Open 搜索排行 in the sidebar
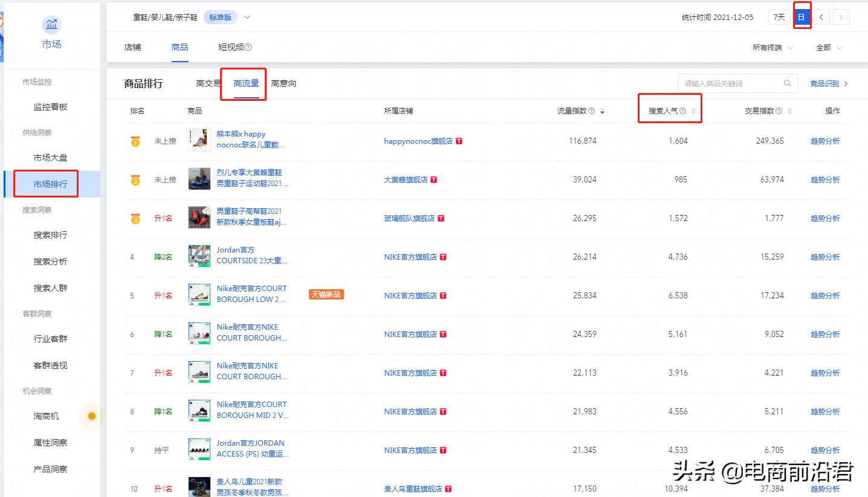Image resolution: width=868 pixels, height=497 pixels. tap(51, 235)
